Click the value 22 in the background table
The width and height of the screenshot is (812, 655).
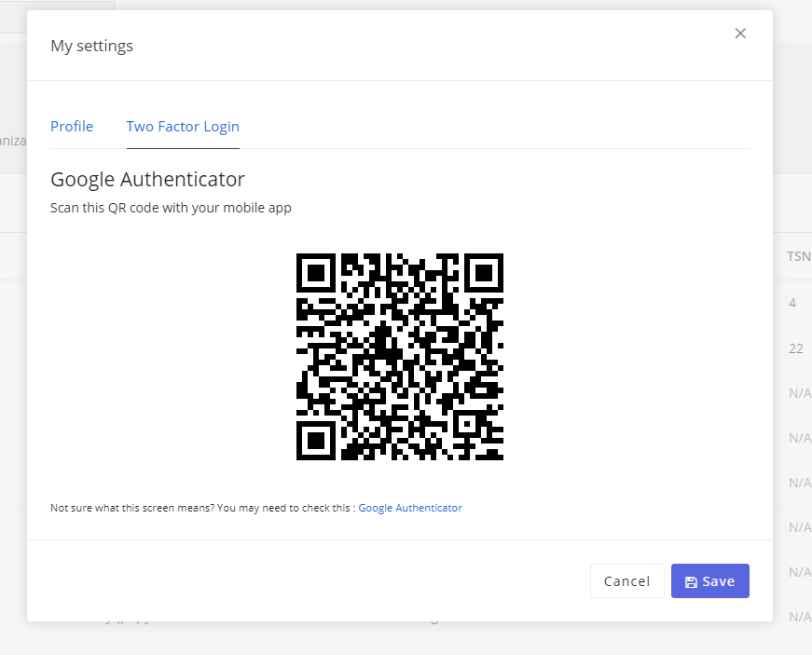[x=796, y=348]
